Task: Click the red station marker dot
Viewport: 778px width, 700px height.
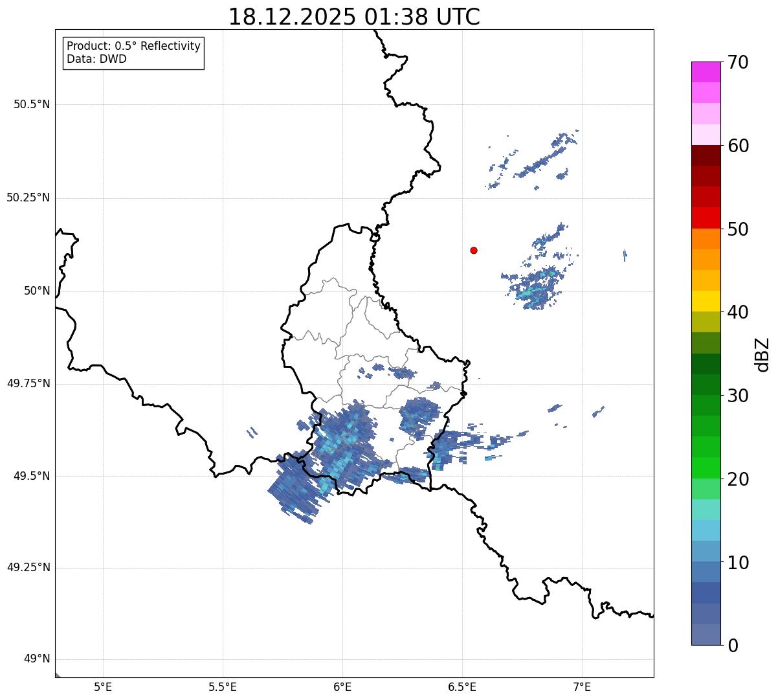Action: (474, 250)
